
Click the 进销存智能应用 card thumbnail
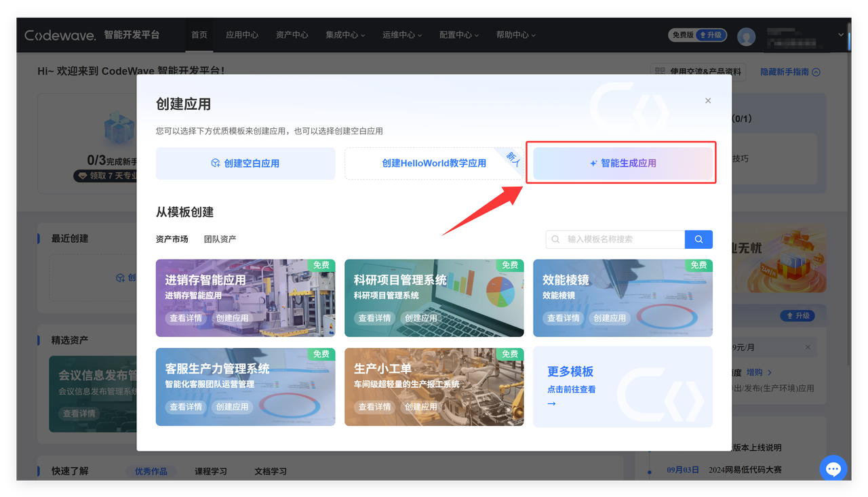pyautogui.click(x=245, y=298)
